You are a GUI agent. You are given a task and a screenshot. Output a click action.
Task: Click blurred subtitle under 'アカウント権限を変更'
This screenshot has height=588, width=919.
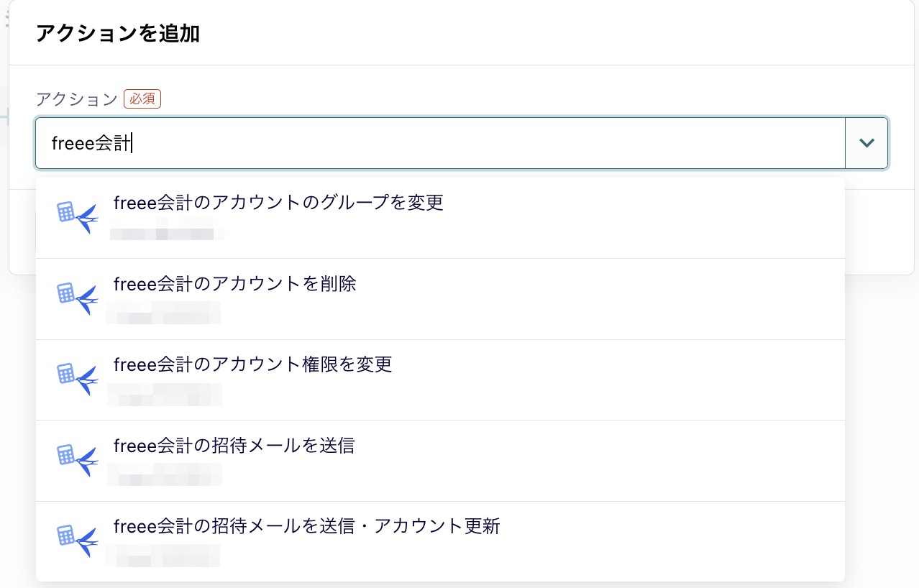(165, 395)
